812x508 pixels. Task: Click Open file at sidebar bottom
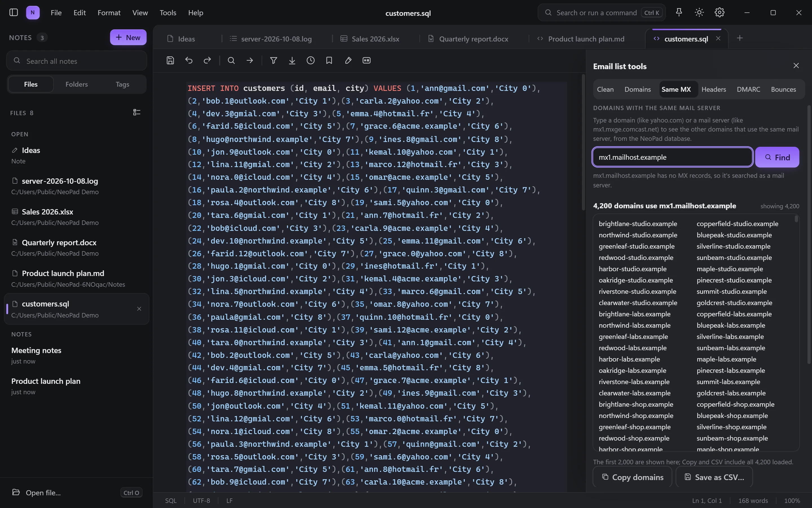point(76,492)
